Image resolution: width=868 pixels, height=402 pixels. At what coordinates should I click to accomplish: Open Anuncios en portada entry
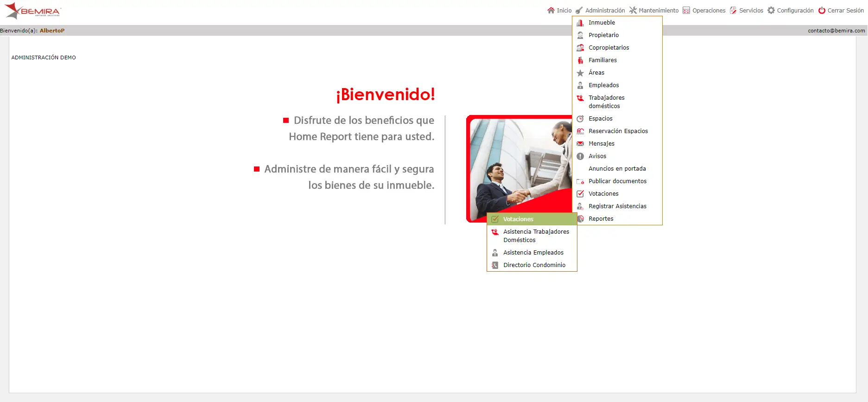(617, 169)
